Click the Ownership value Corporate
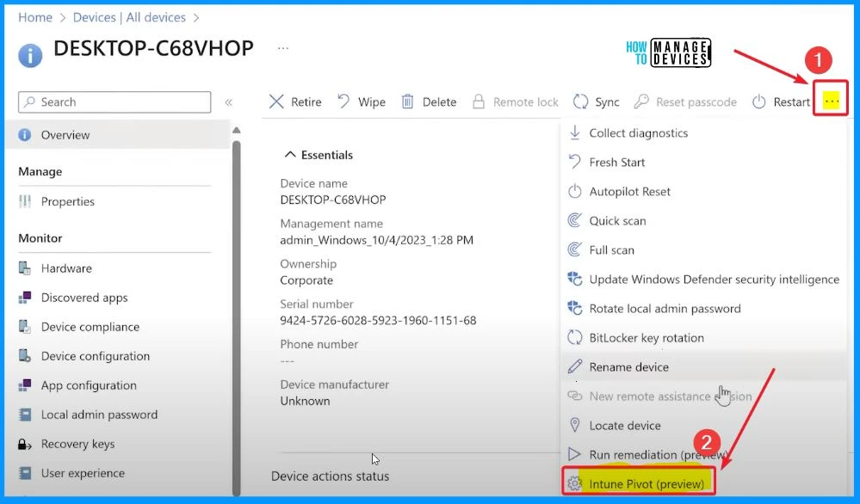This screenshot has height=504, width=860. point(306,280)
